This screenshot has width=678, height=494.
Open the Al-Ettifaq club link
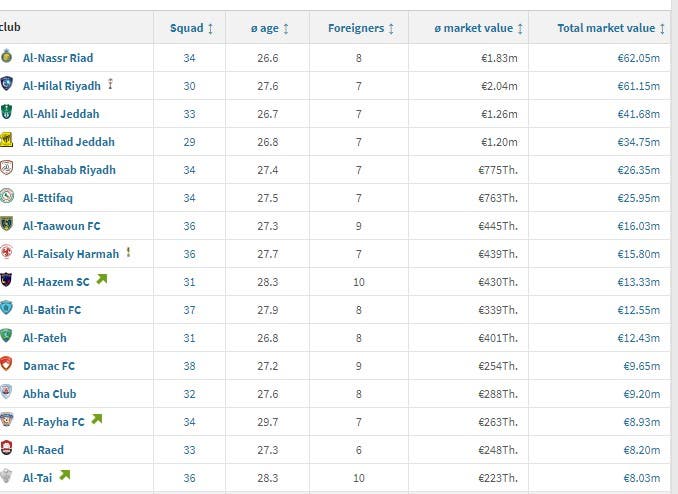tap(47, 198)
